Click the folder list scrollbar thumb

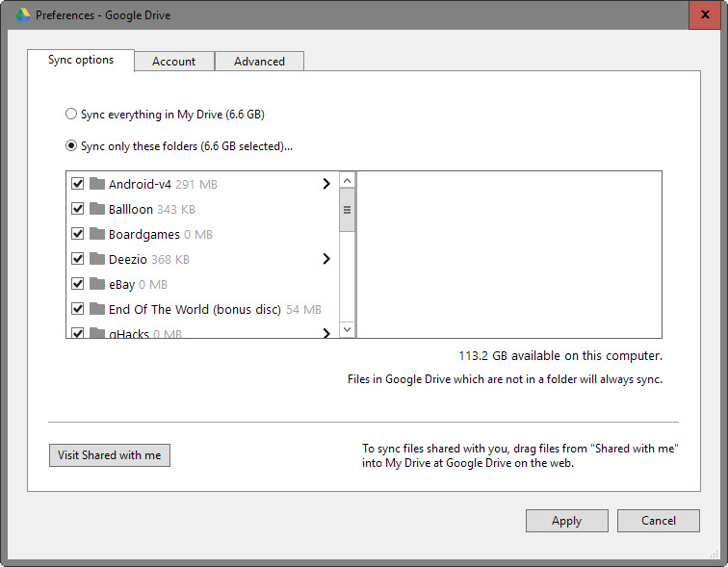(347, 210)
